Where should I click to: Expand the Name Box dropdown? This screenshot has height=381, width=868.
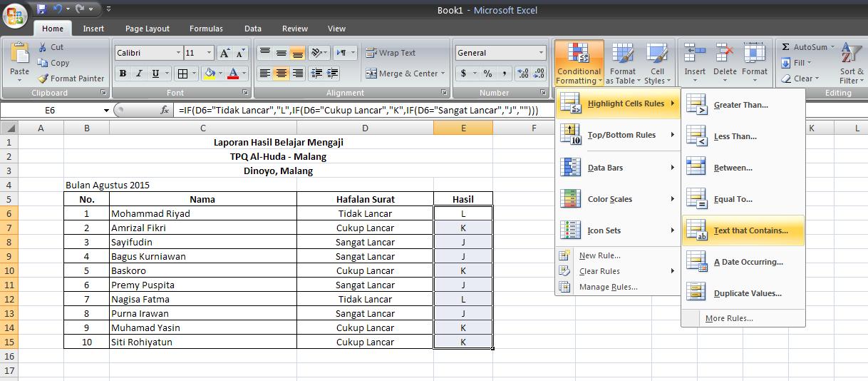(107, 111)
